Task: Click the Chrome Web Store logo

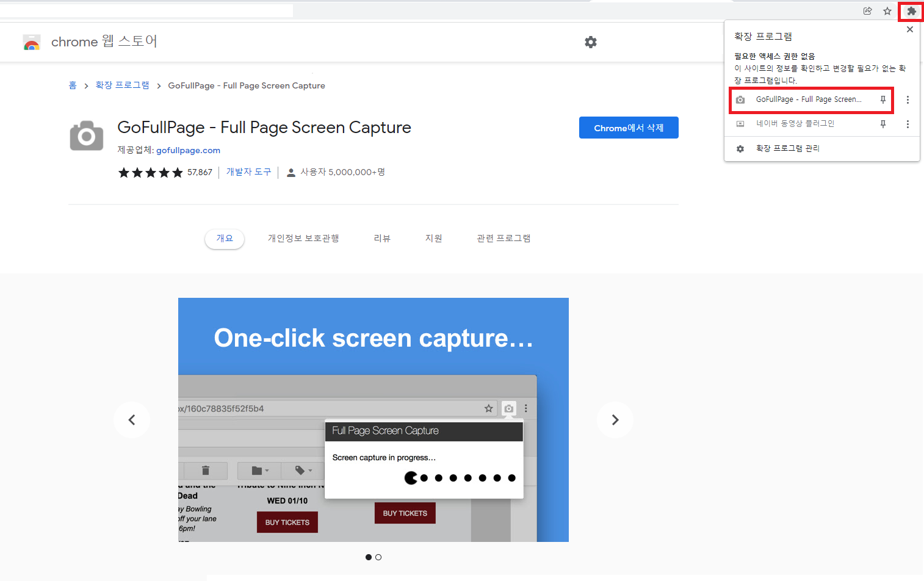Action: click(32, 42)
